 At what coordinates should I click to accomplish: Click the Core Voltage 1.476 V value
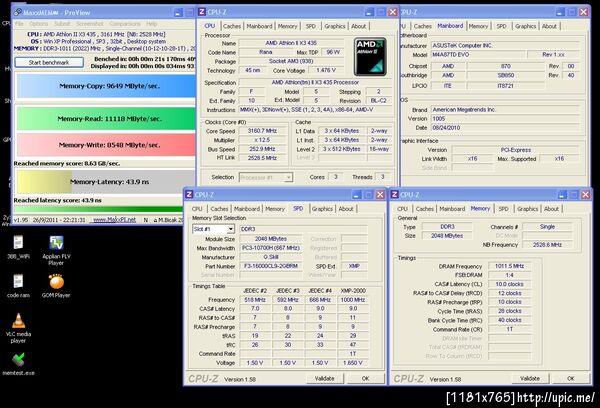click(326, 70)
